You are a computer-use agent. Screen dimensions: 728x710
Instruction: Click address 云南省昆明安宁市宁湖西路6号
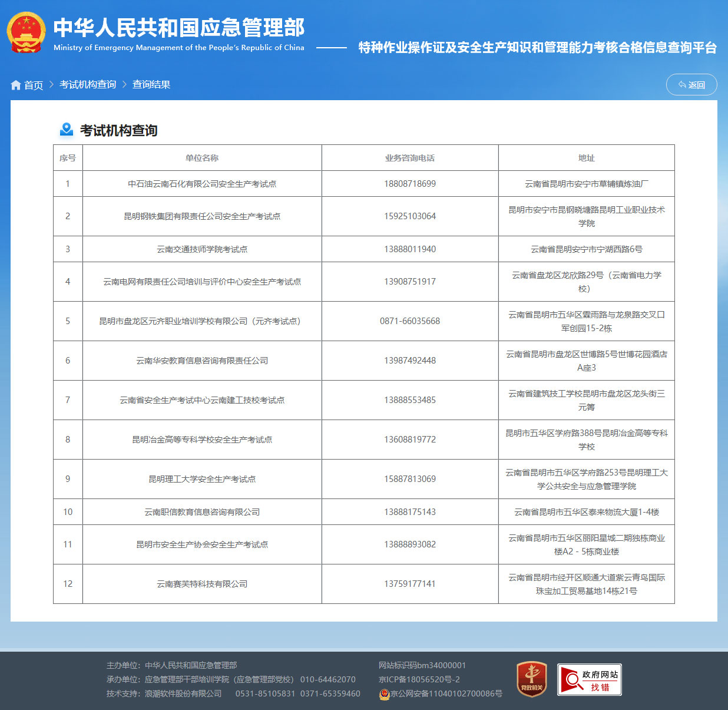click(587, 249)
